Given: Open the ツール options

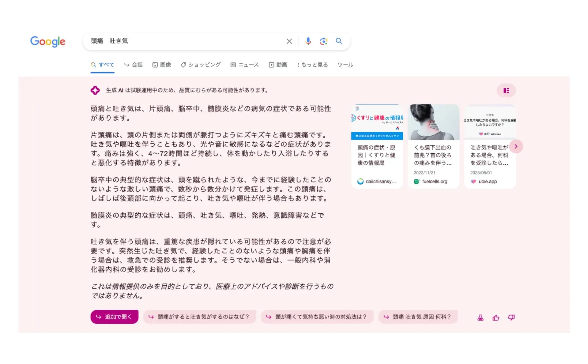Looking at the screenshot, I should tap(345, 65).
